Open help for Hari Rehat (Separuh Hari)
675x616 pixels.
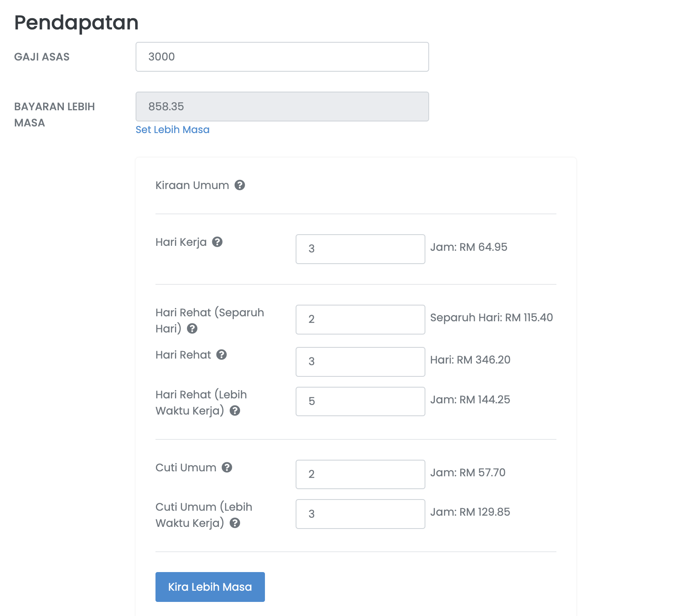192,328
